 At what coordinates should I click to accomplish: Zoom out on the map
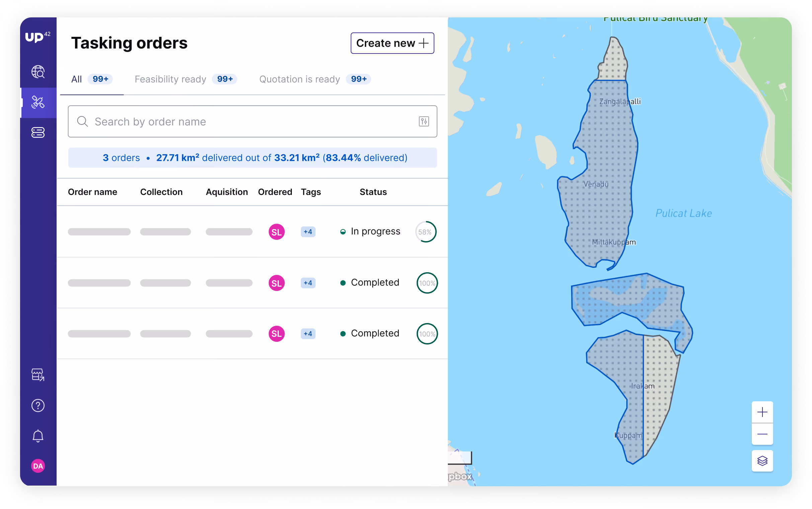[x=762, y=434]
